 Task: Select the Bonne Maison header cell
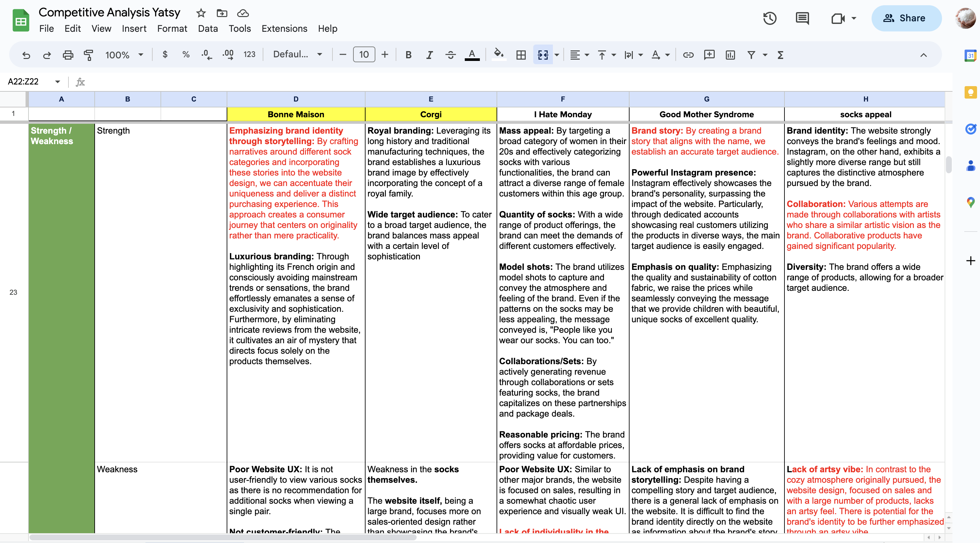pyautogui.click(x=295, y=114)
